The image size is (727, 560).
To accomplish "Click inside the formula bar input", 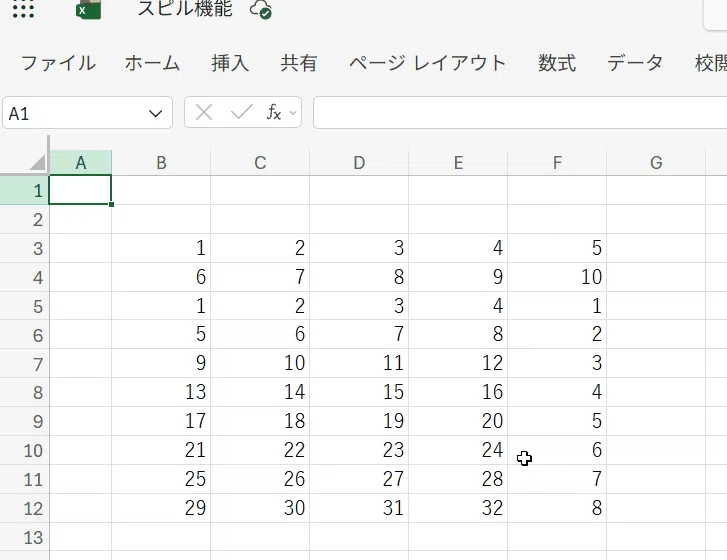I will coord(520,112).
